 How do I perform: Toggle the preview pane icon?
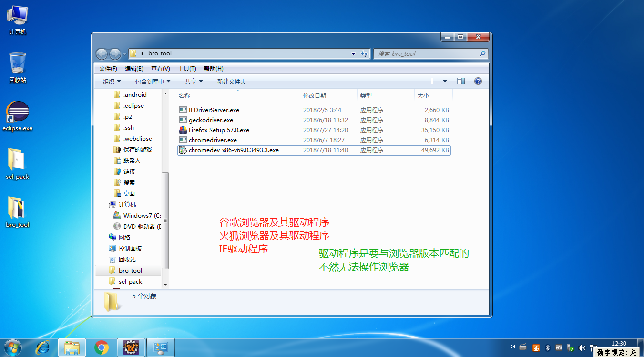(460, 81)
